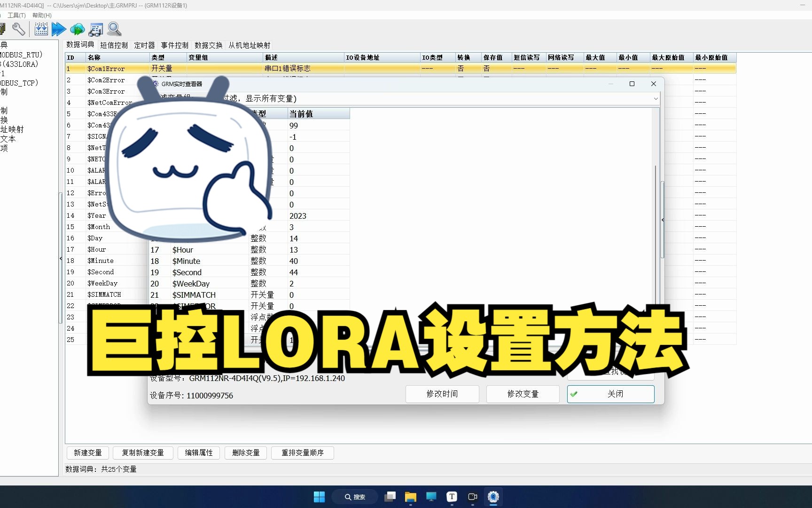Select the $Com2Error row
812x508 pixels.
pyautogui.click(x=106, y=80)
